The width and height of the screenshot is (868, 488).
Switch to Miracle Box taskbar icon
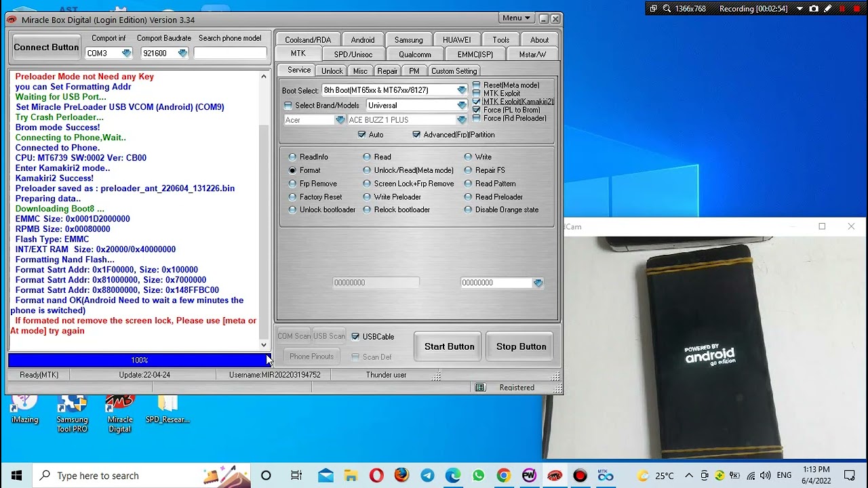555,475
